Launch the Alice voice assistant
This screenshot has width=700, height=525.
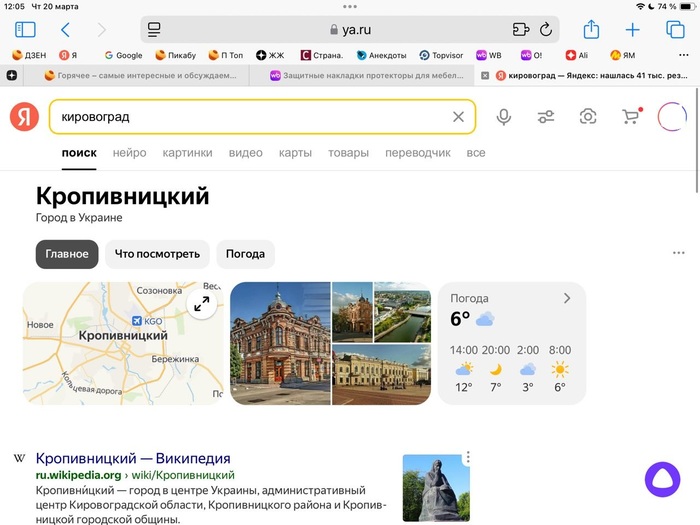point(661,478)
